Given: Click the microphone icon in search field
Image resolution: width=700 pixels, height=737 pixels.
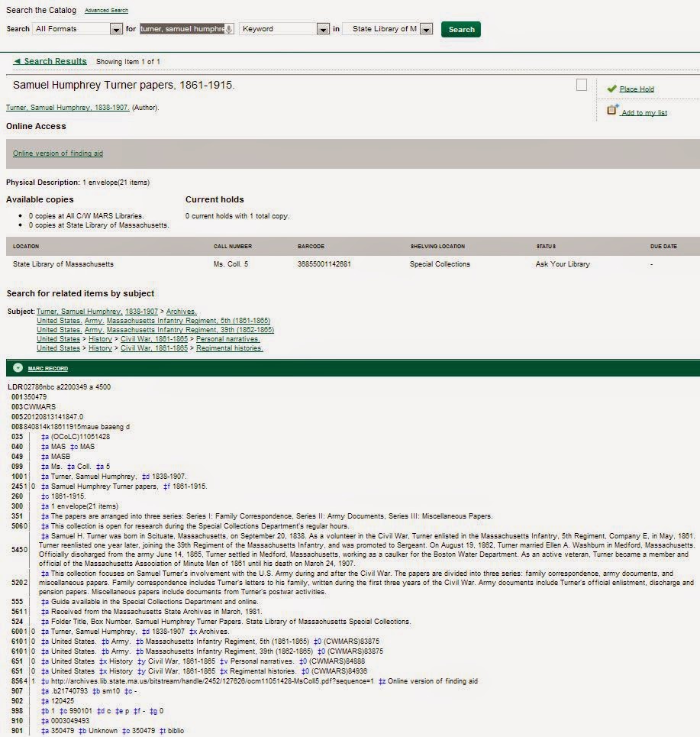Looking at the screenshot, I should pos(228,29).
